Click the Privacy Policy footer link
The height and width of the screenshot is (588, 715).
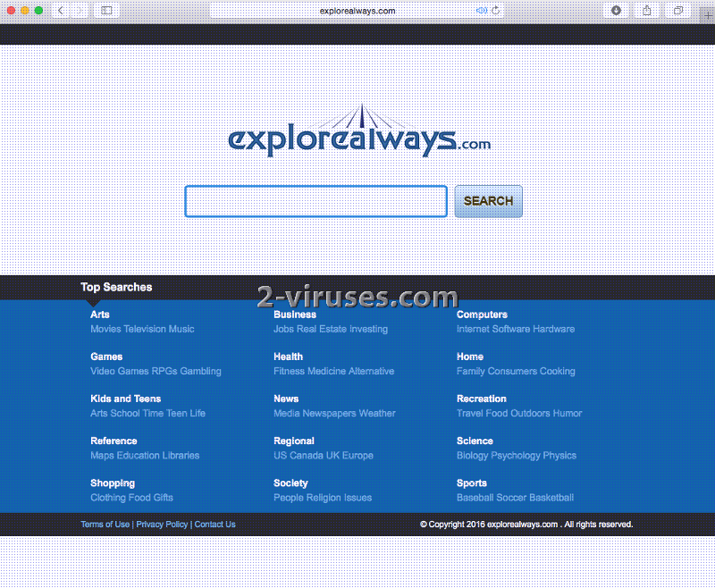tap(162, 525)
